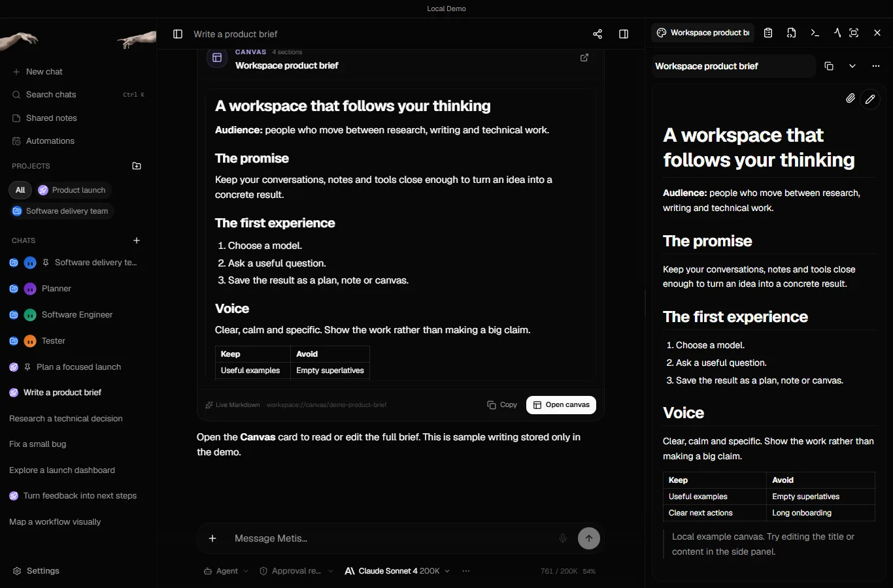
Task: Open the Planner chat
Action: point(78,289)
